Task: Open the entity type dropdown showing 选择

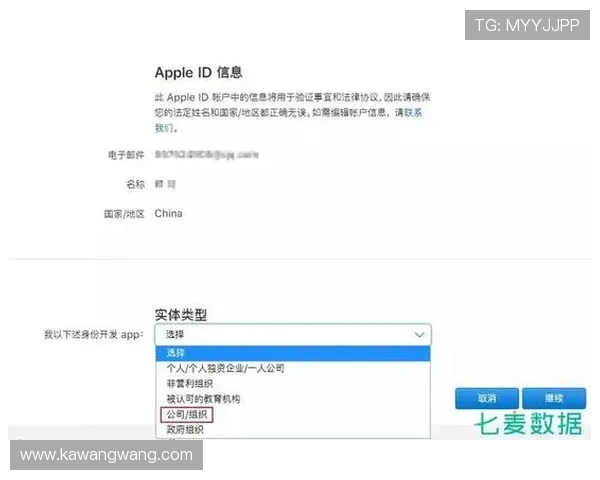Action: [x=293, y=335]
